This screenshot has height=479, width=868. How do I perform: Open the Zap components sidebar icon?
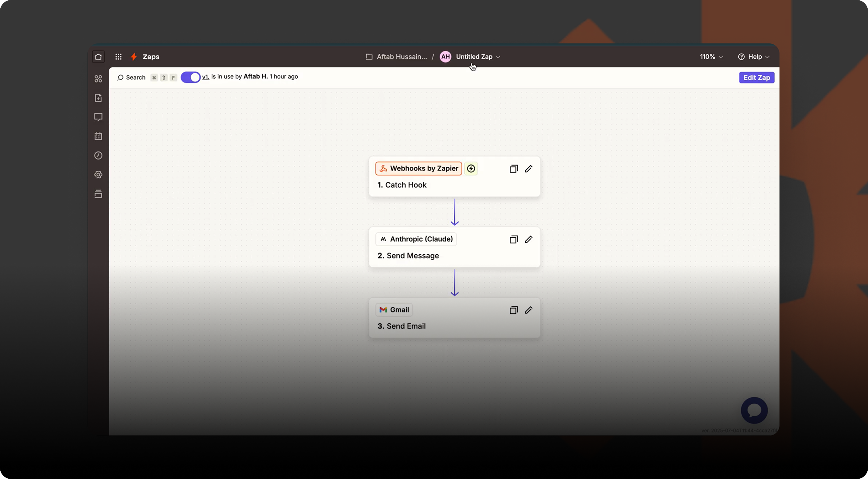coord(98,79)
